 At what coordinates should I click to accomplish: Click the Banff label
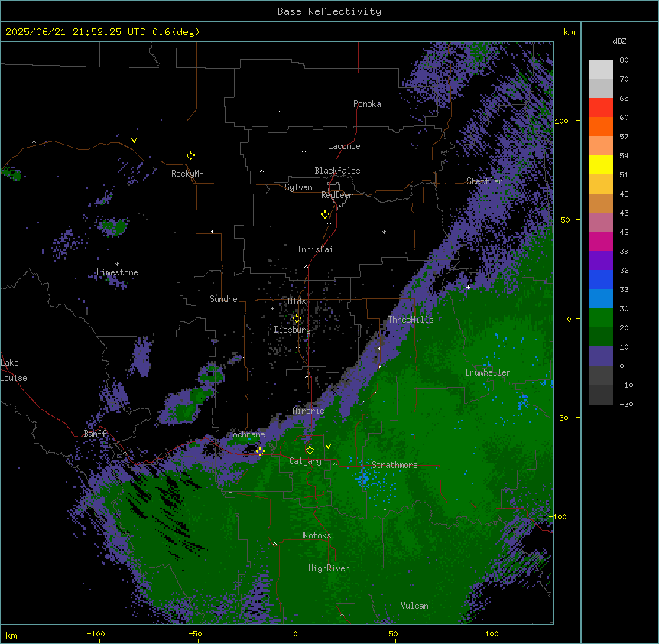pos(95,434)
